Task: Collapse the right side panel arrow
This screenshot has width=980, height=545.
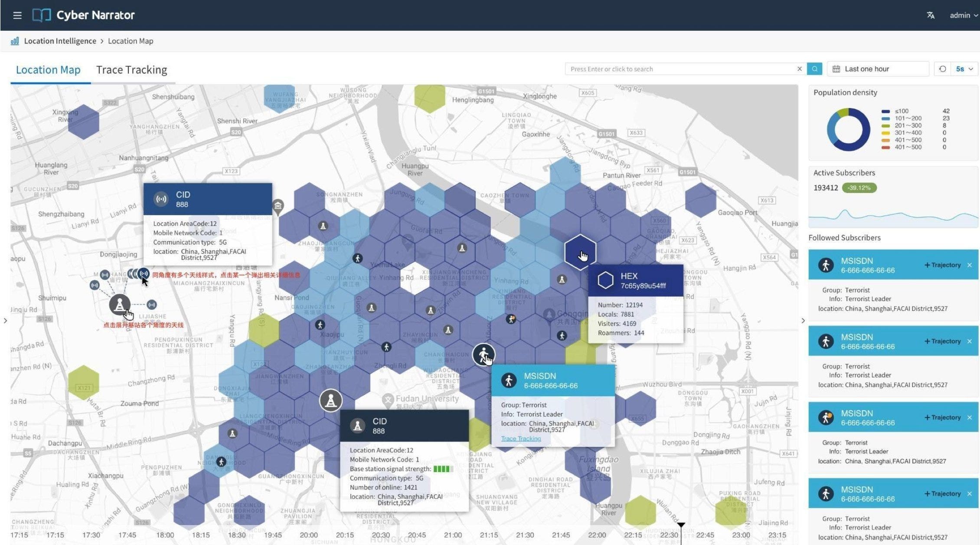Action: tap(803, 321)
